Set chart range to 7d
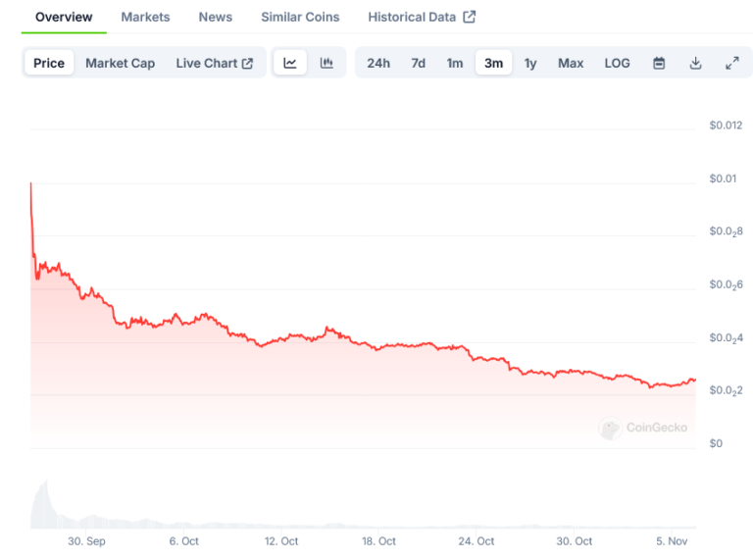 (419, 63)
